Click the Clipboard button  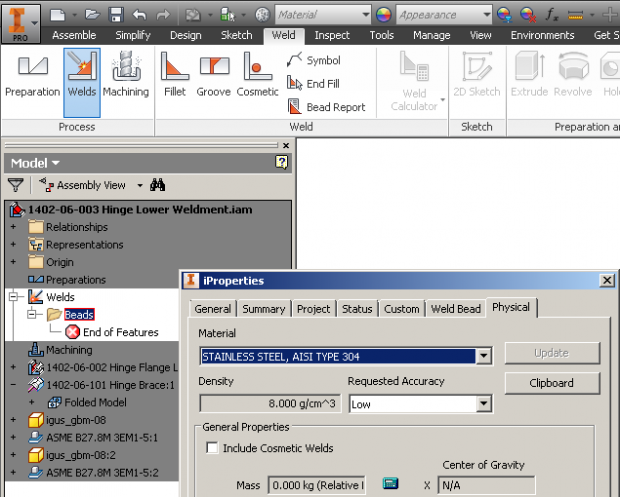point(551,383)
